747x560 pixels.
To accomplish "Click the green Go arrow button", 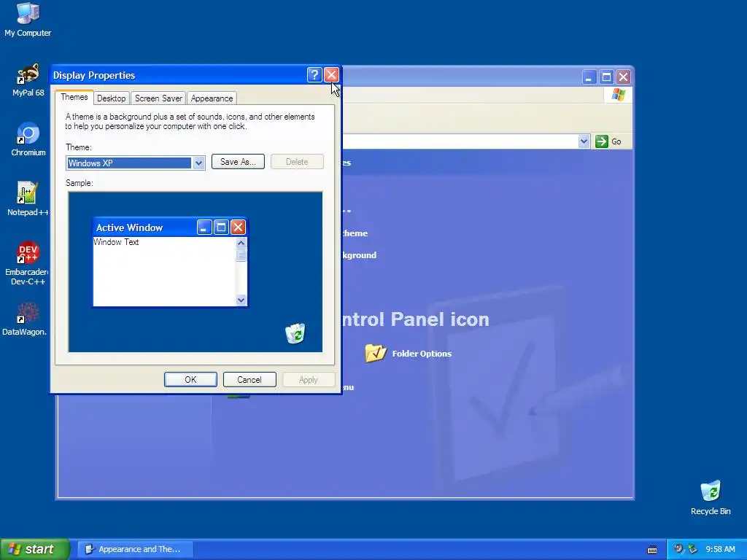I will tap(602, 141).
